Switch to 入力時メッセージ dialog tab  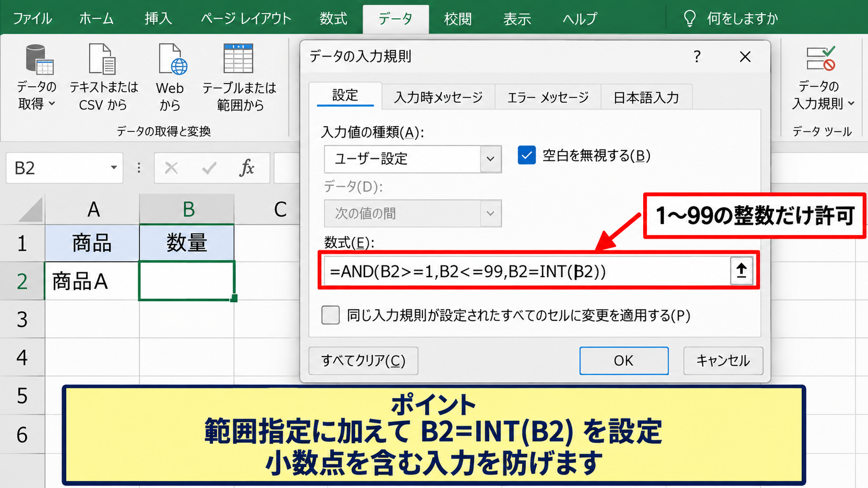coord(439,97)
